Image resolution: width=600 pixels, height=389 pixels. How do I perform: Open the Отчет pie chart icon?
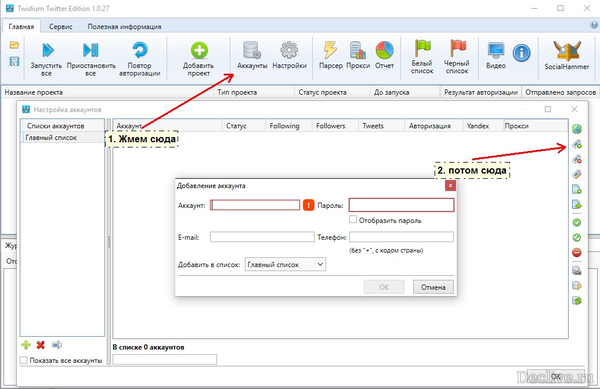click(x=384, y=50)
